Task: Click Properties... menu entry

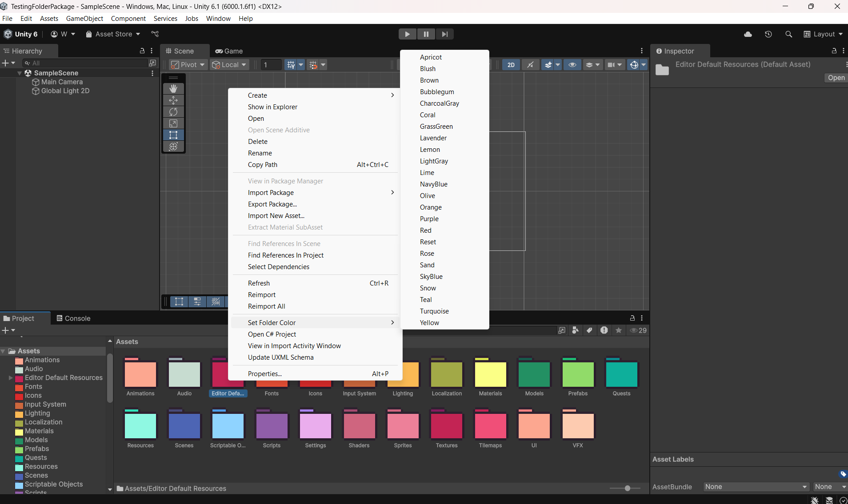Action: (265, 374)
